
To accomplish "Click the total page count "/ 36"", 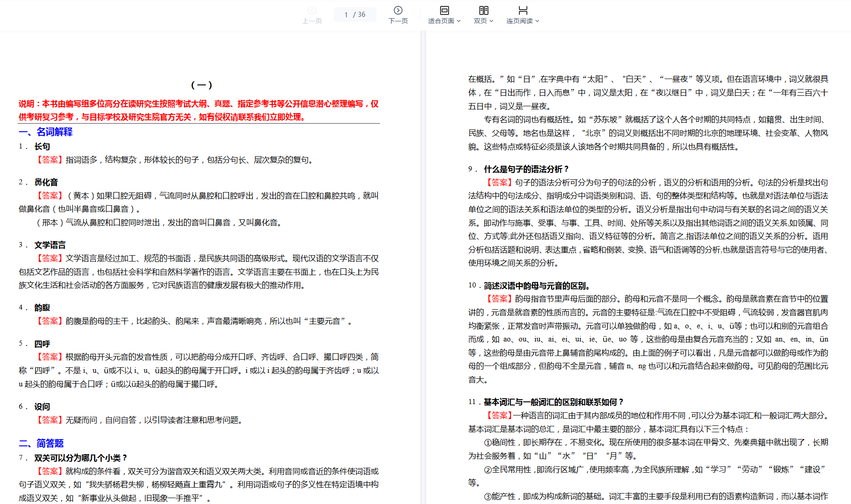I will [360, 15].
